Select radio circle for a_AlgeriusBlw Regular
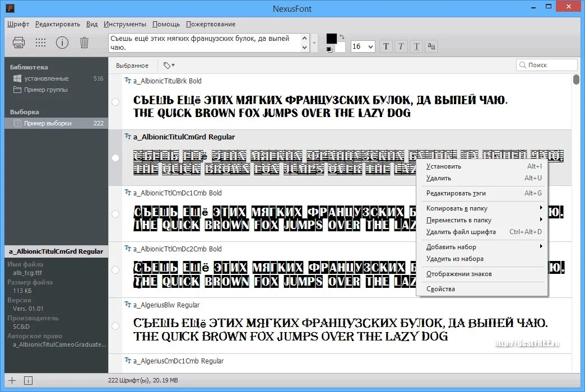This screenshot has height=392, width=585. pos(115,325)
